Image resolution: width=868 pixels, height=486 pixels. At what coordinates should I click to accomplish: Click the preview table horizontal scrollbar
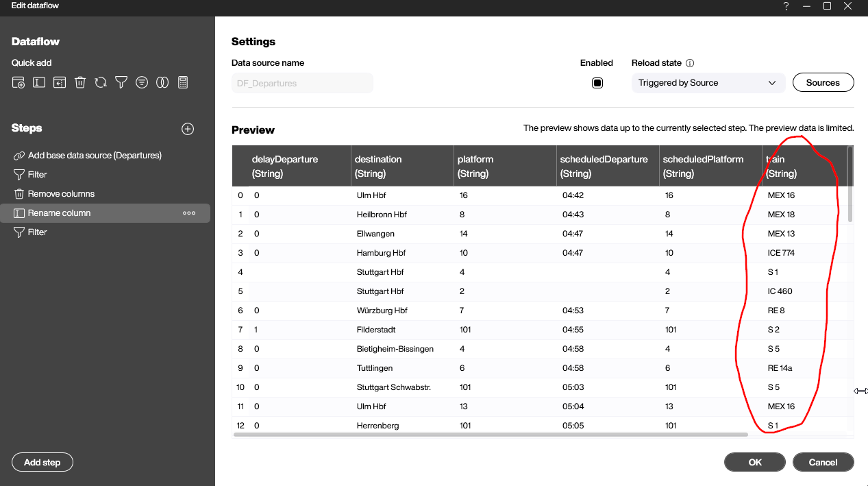(491, 434)
